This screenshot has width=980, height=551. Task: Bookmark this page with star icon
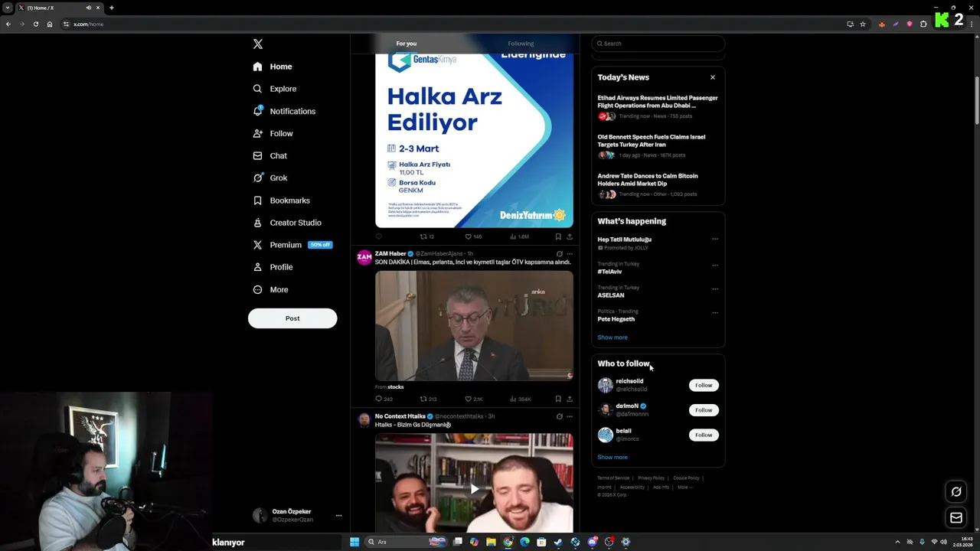pos(863,24)
